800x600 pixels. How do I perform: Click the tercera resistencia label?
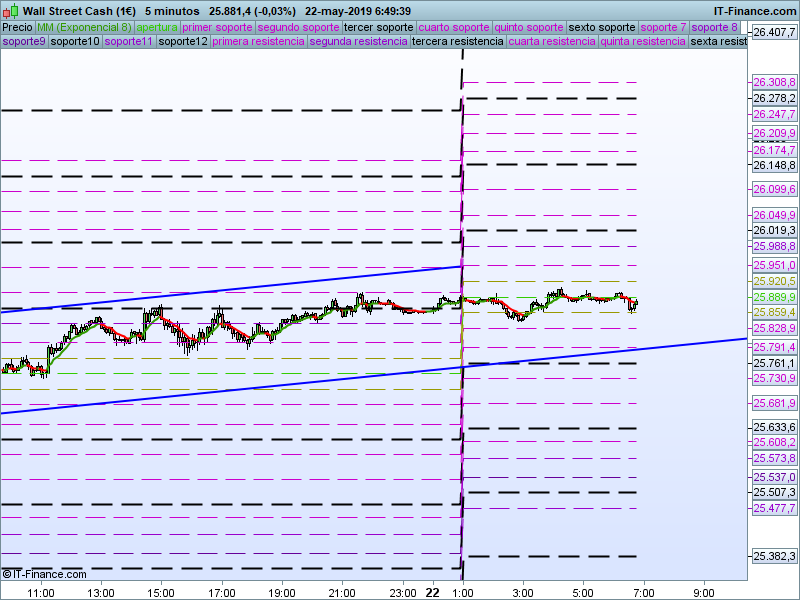(x=458, y=41)
